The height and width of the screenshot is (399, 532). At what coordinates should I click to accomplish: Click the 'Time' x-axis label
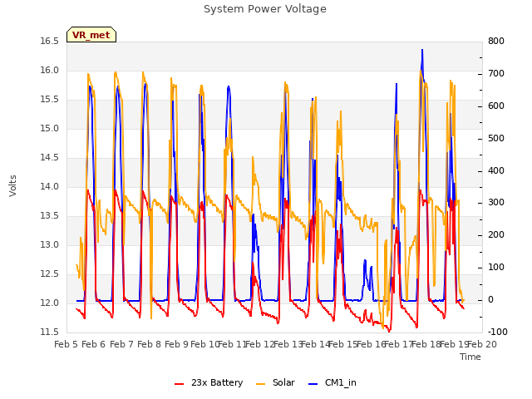[x=470, y=357]
